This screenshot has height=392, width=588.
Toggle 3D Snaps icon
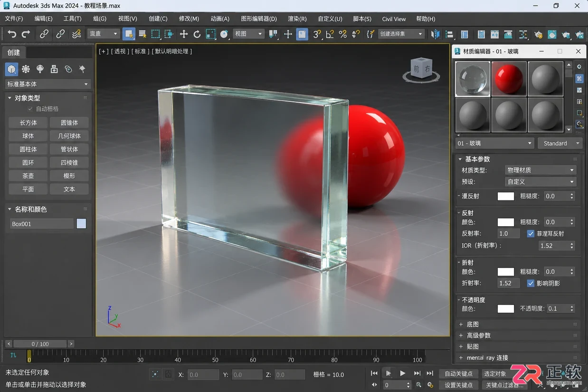(x=317, y=34)
